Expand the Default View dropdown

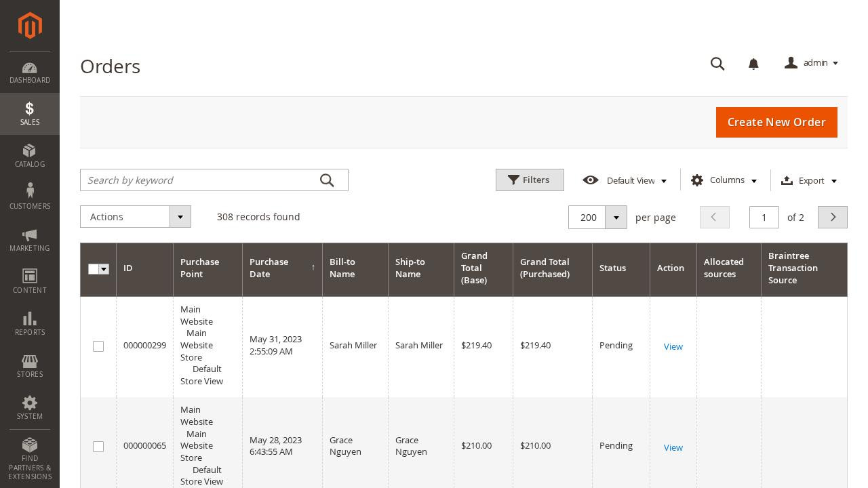coord(625,180)
